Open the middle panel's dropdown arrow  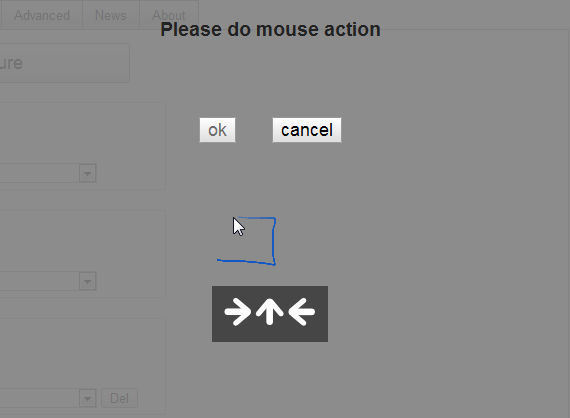tap(88, 281)
